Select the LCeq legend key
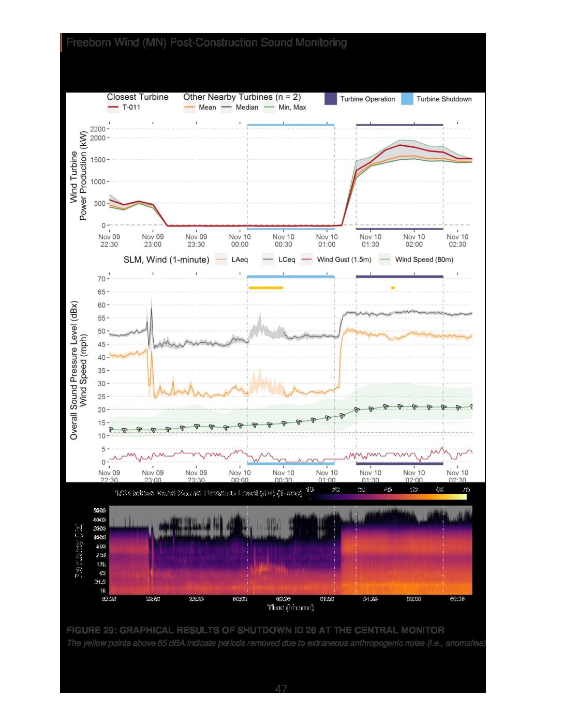The height and width of the screenshot is (728, 563). click(268, 260)
